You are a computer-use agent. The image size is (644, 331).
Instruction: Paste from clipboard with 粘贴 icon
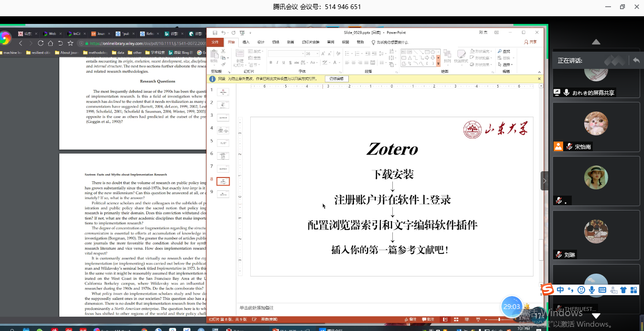(x=214, y=56)
